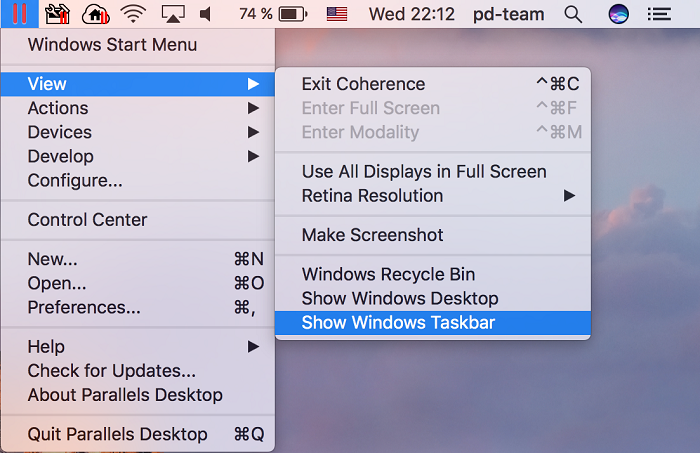Toggle Use All Displays in Full Screen
The width and height of the screenshot is (700, 453).
(433, 171)
